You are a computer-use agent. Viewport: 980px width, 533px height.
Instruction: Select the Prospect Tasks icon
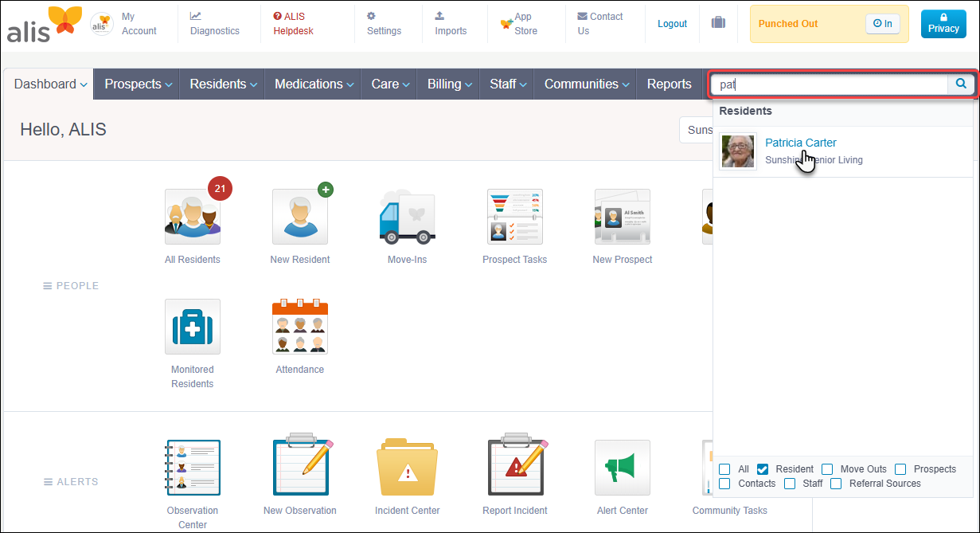[514, 216]
